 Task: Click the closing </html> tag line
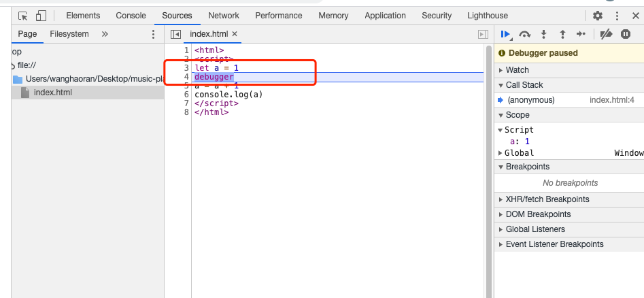(211, 112)
